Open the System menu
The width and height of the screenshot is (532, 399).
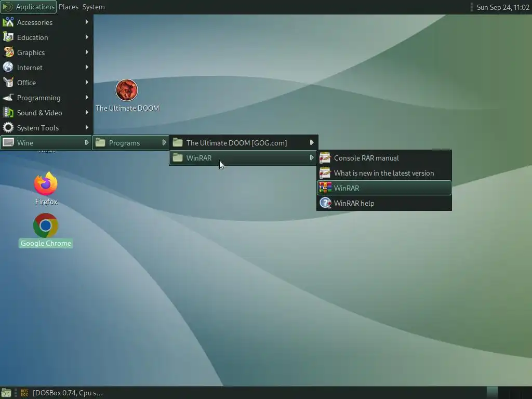94,7
